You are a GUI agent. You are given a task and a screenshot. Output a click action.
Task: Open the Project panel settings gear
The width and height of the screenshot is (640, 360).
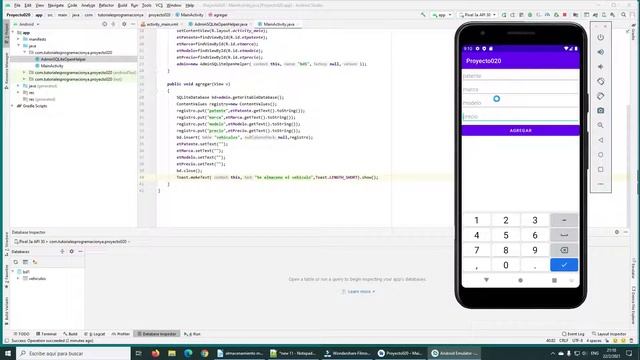click(124, 24)
